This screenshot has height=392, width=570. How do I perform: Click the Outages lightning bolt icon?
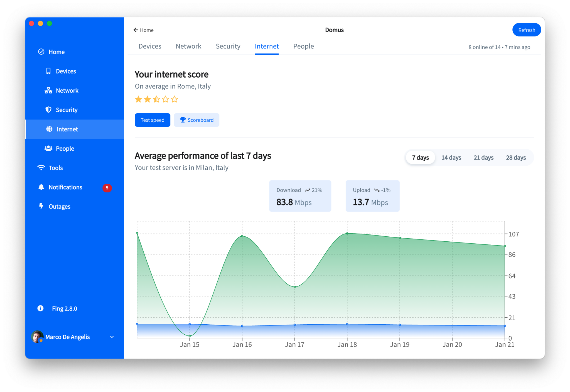tap(41, 206)
